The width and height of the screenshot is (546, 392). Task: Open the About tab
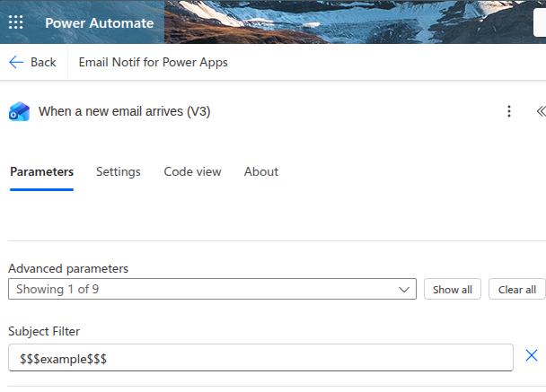[261, 171]
